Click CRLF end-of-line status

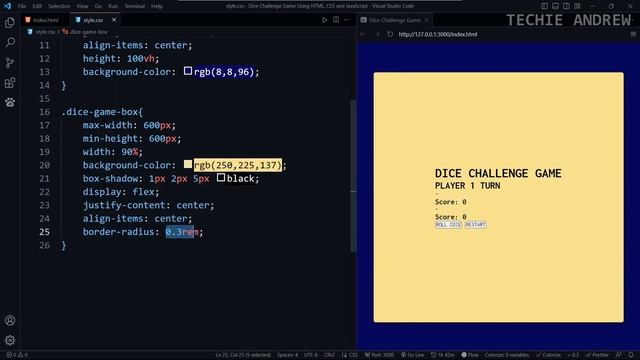pyautogui.click(x=329, y=355)
